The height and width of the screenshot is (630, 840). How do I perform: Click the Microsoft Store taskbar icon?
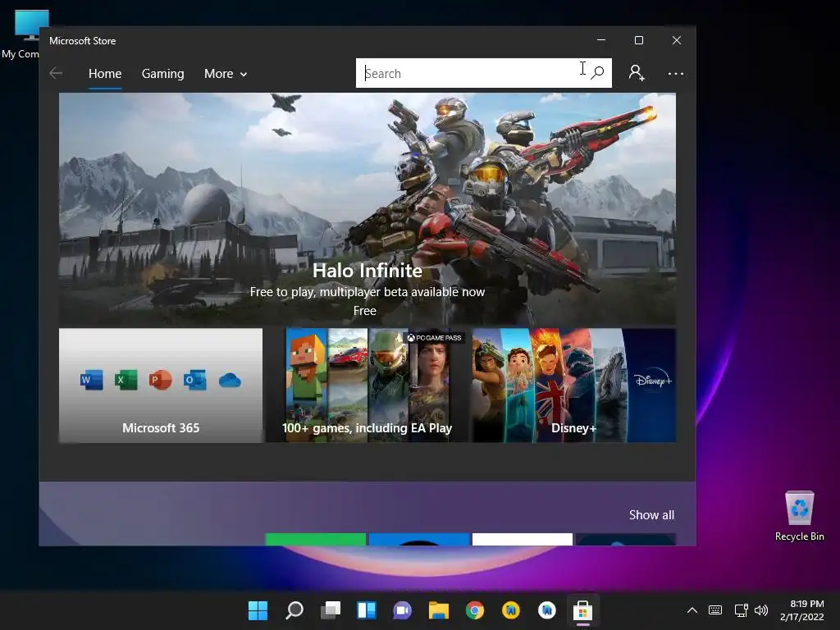point(583,610)
